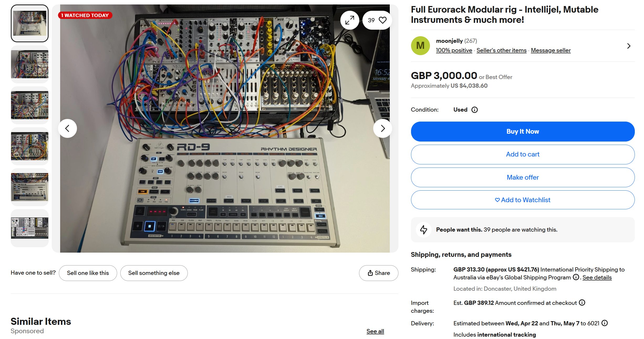Expand the listing photo to full screen
The image size is (644, 339).
click(x=350, y=20)
